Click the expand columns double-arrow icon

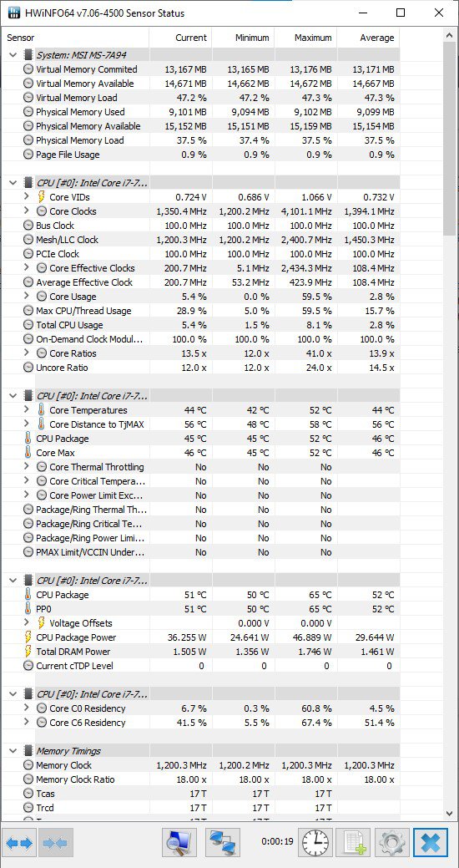pos(21,843)
